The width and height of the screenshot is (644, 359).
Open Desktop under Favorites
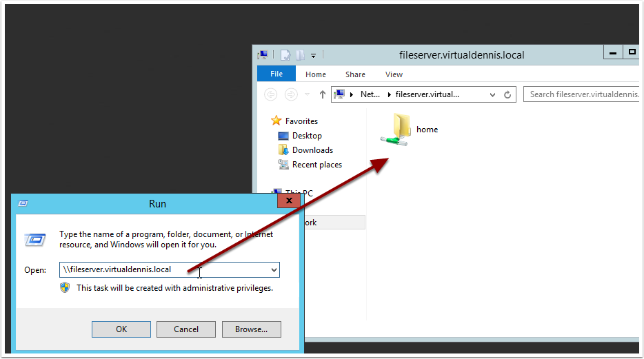(306, 136)
